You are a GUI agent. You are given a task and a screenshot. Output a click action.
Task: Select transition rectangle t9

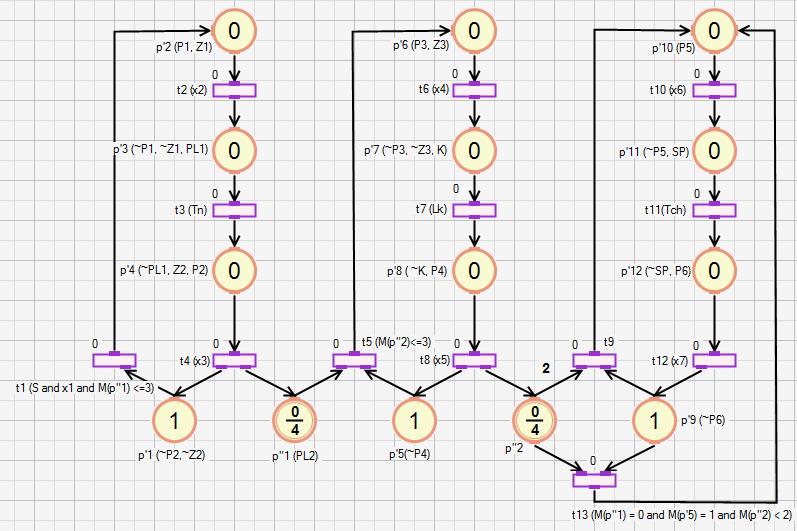594,360
